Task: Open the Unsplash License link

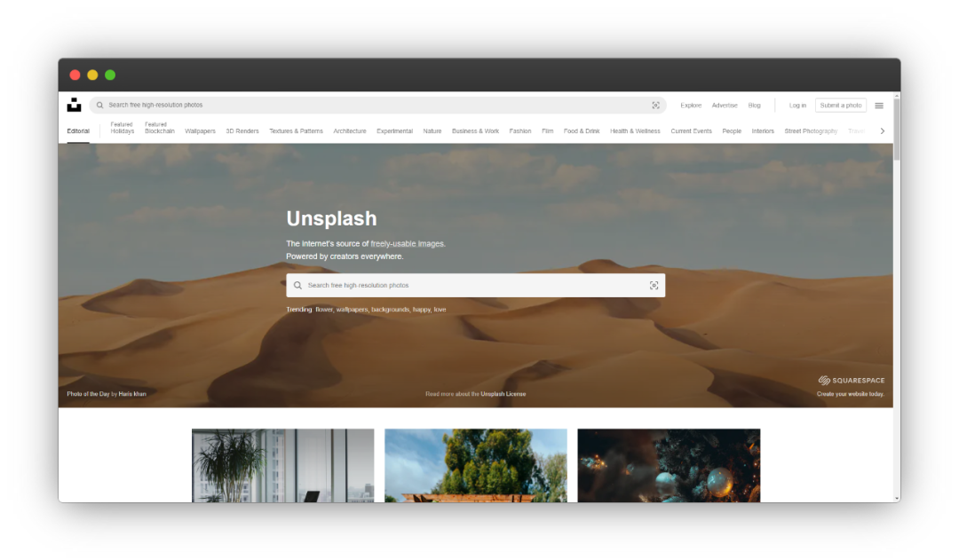Action: [503, 394]
